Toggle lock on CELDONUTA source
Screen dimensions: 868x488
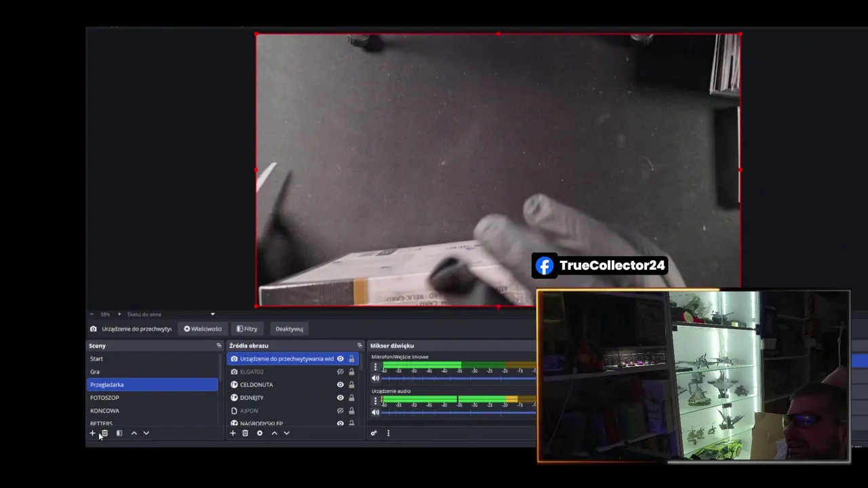351,384
